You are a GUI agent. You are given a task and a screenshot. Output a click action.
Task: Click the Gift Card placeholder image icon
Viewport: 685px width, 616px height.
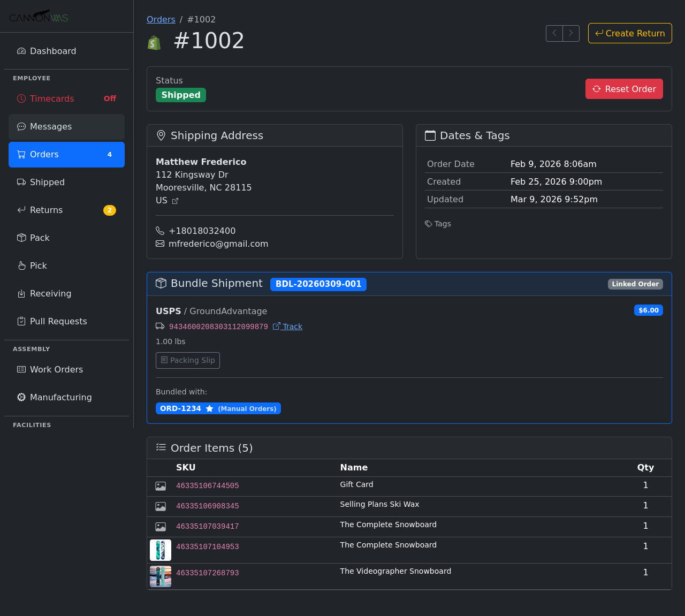click(x=161, y=486)
